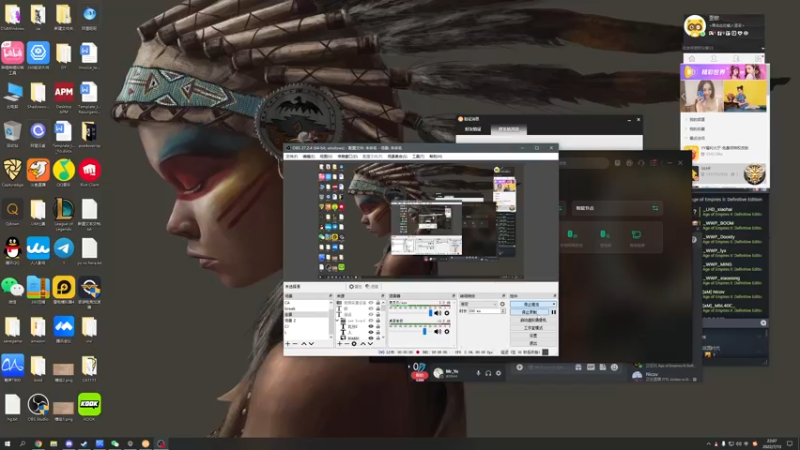
Task: Pop out the OBS mixer dock
Action: (453, 296)
